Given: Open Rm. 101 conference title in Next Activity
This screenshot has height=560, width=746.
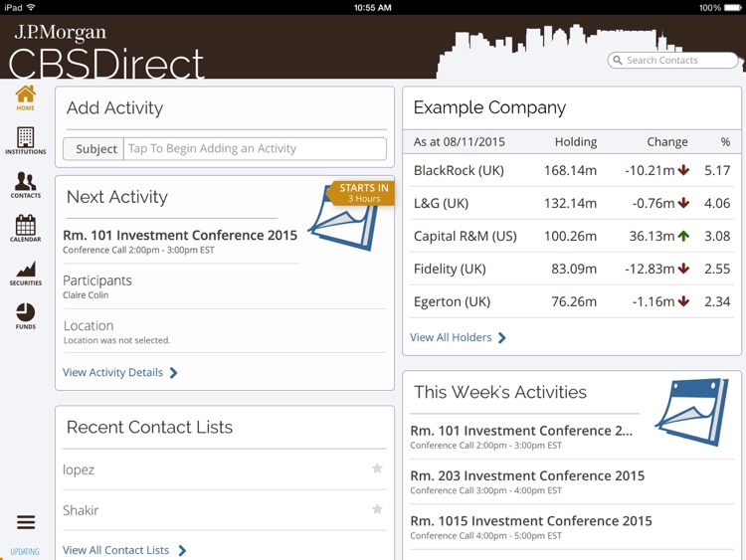Looking at the screenshot, I should (x=180, y=235).
